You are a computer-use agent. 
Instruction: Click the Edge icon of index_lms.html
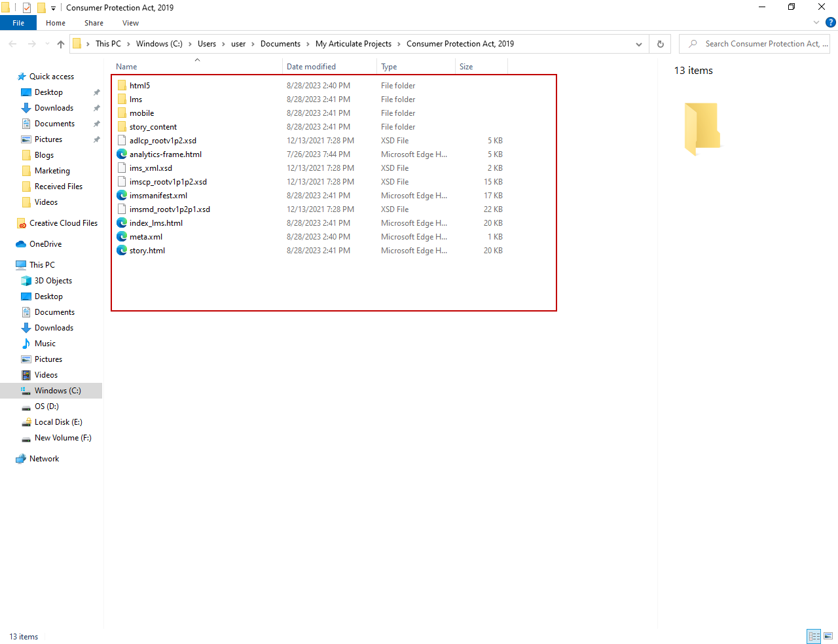click(122, 223)
